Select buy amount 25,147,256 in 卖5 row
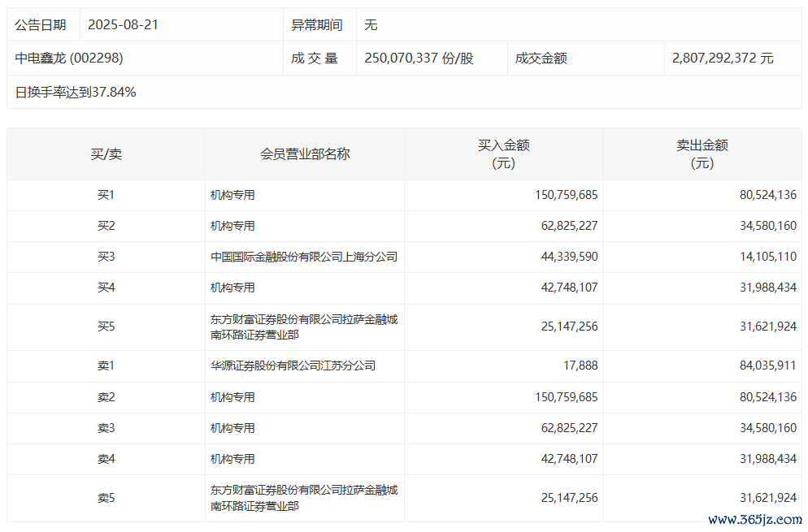Image resolution: width=808 pixels, height=532 pixels. point(569,499)
